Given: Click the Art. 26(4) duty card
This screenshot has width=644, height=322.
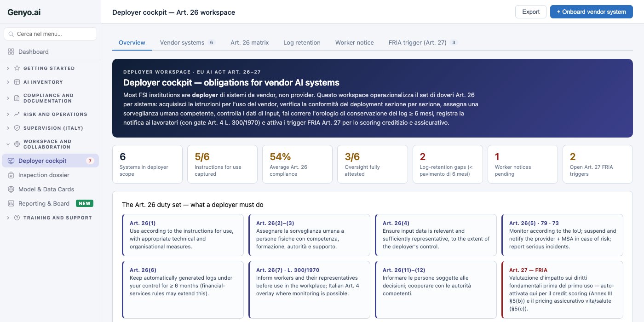Looking at the screenshot, I should click(436, 235).
